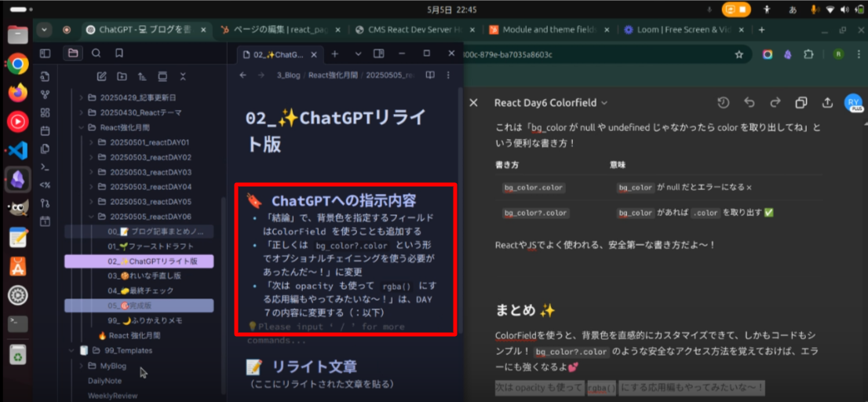Redo the canvas edit in ChatGPT
Screen dimensions: 868x402
775,102
